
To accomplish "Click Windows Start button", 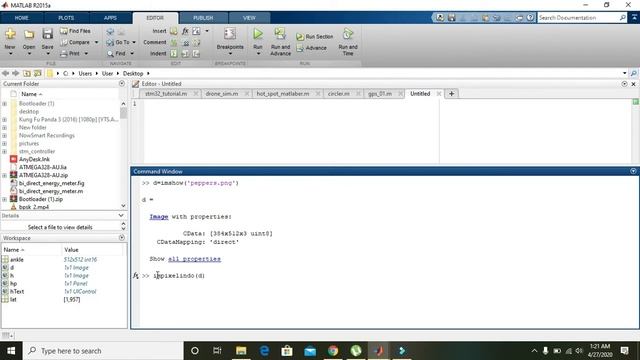I will click(x=11, y=351).
